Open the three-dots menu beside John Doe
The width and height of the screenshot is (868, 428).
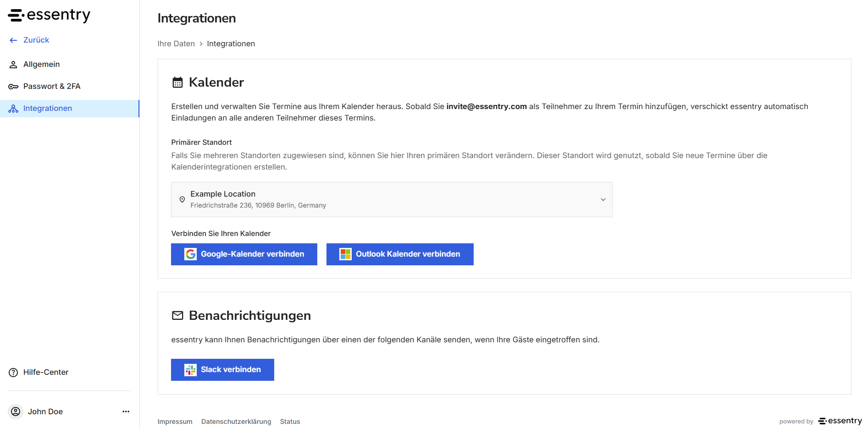(126, 412)
